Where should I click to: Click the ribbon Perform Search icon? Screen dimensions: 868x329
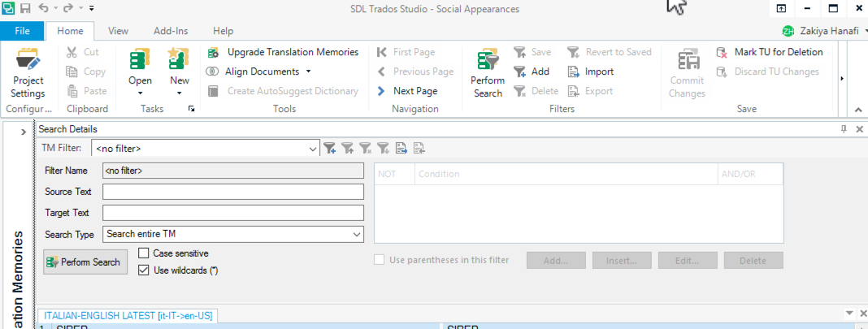click(x=488, y=60)
